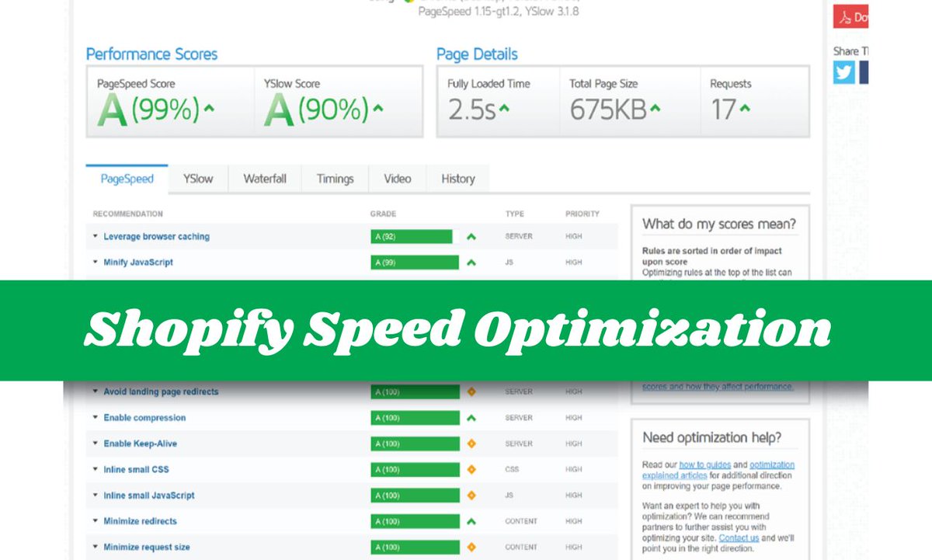The image size is (932, 560).
Task: Open the History tab
Action: [x=458, y=179]
